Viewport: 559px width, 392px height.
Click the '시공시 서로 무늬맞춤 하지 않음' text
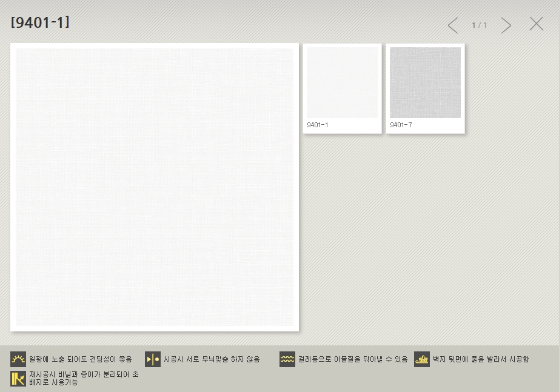tap(212, 359)
